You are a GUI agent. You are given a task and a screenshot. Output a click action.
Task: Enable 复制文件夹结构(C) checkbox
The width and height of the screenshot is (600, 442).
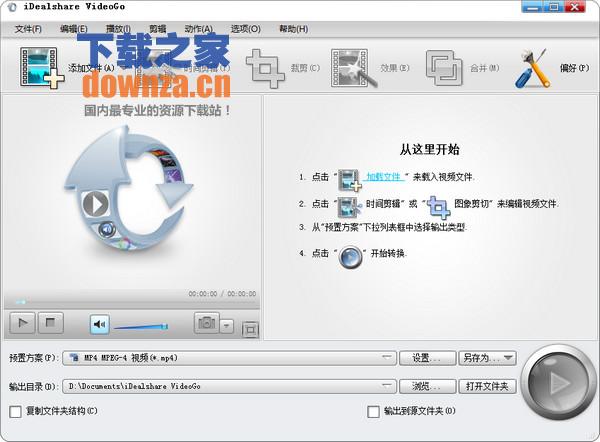[15, 412]
